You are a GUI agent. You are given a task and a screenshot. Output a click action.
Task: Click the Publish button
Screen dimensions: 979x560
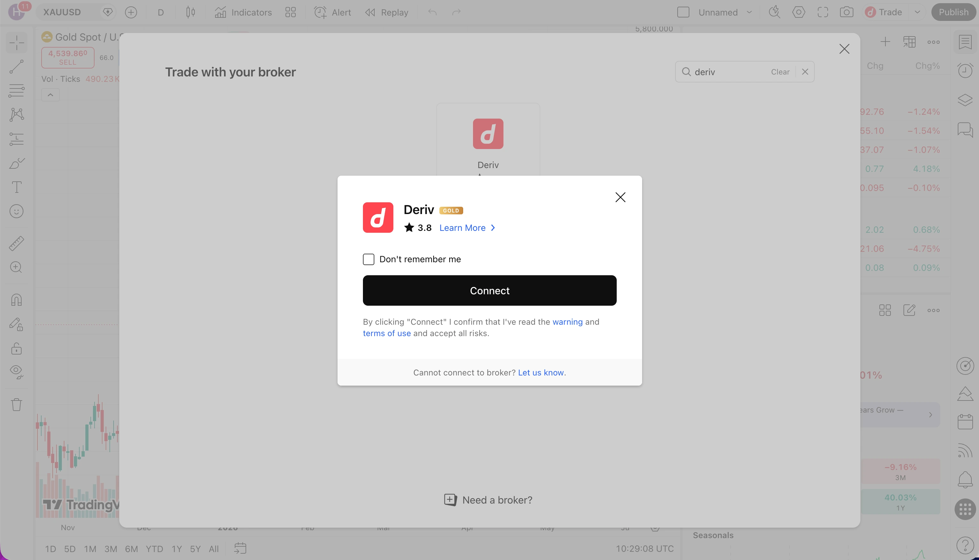pos(953,12)
